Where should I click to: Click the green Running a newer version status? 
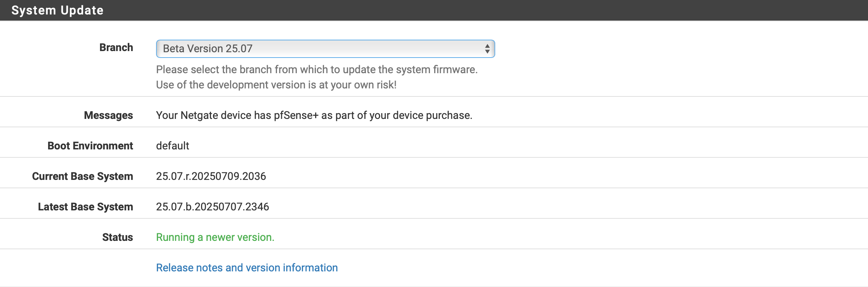point(215,237)
